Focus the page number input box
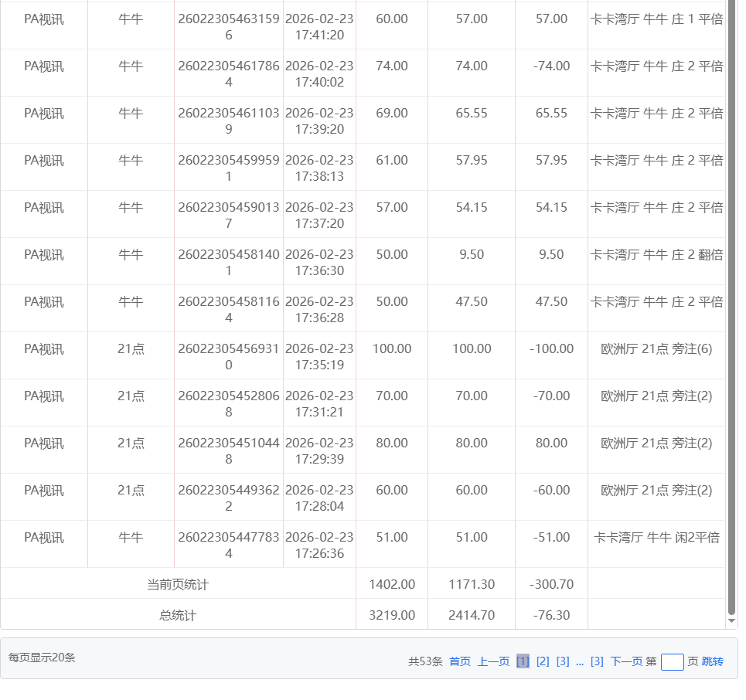Image resolution: width=746 pixels, height=700 pixels. pos(672,662)
